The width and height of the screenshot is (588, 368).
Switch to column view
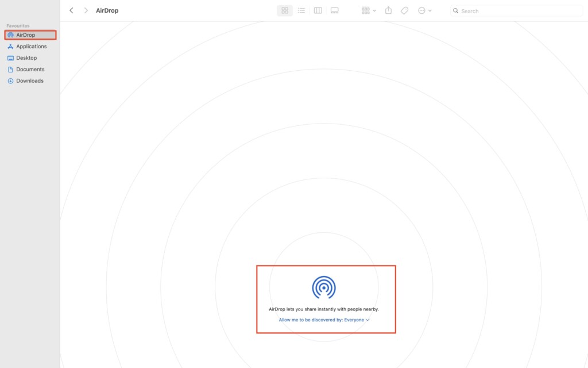(x=318, y=10)
